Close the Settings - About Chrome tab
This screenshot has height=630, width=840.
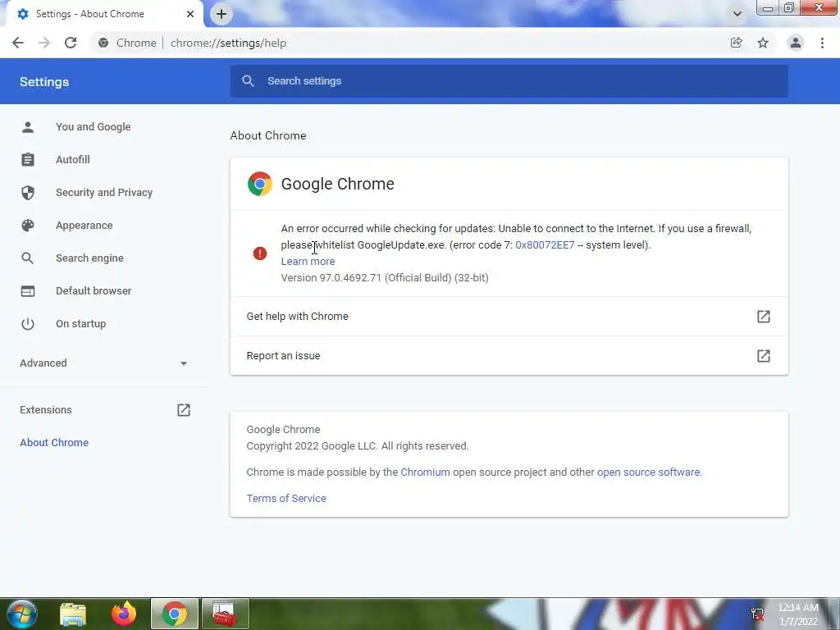[190, 14]
